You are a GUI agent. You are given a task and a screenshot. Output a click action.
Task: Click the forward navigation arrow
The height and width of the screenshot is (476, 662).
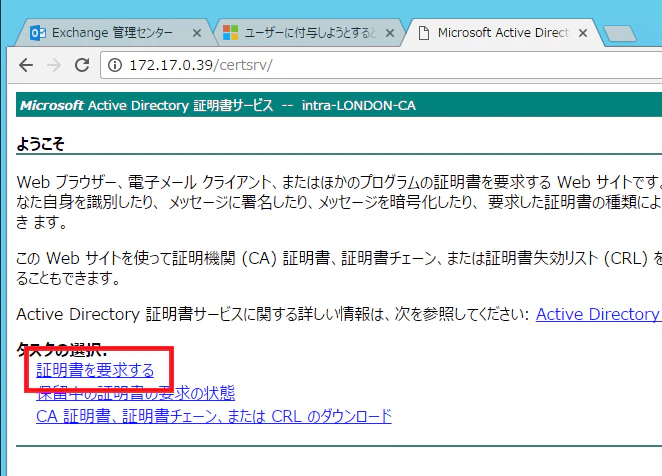pyautogui.click(x=54, y=65)
